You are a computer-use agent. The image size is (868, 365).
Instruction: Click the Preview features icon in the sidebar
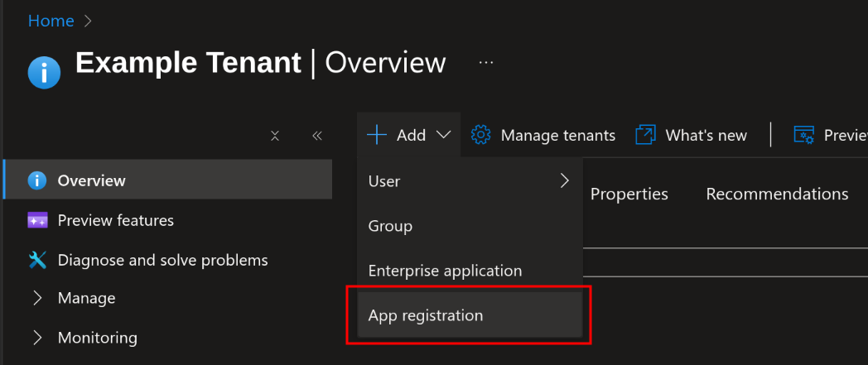coord(37,220)
